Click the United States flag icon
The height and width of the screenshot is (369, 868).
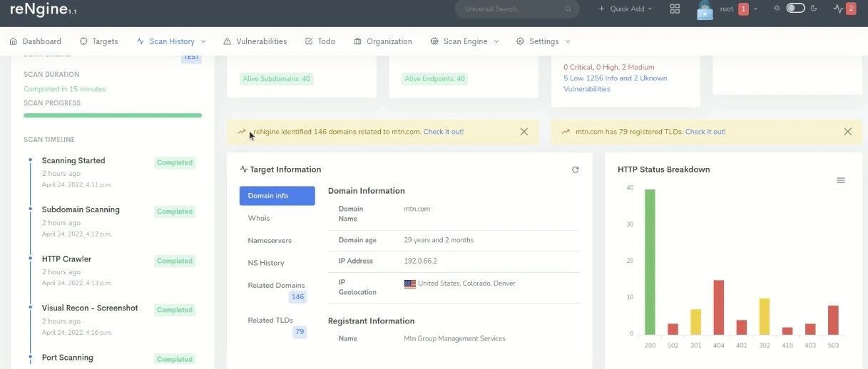[x=409, y=284]
